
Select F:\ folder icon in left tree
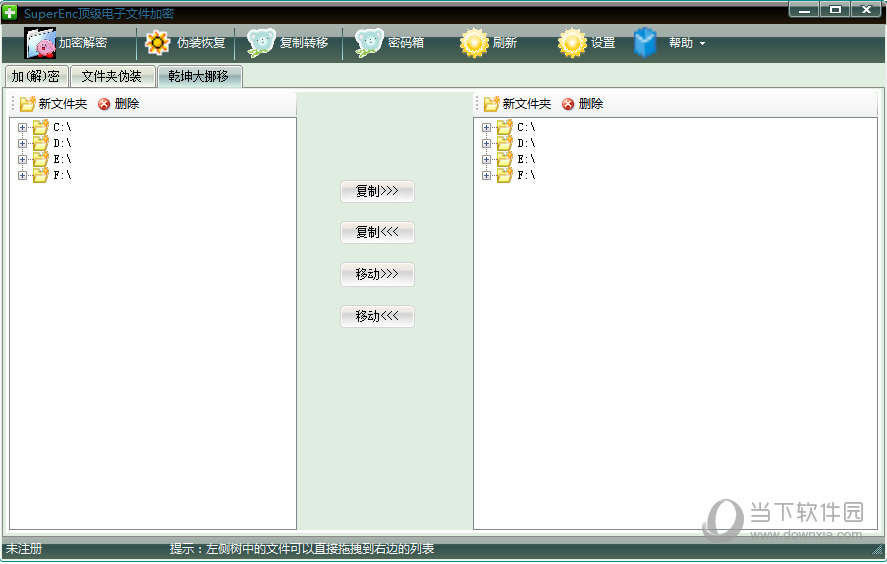(40, 175)
